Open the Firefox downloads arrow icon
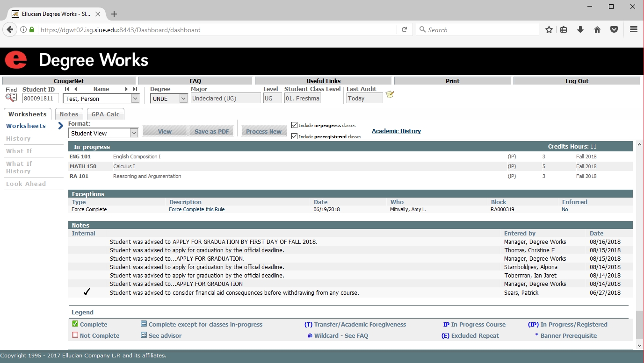 (580, 30)
